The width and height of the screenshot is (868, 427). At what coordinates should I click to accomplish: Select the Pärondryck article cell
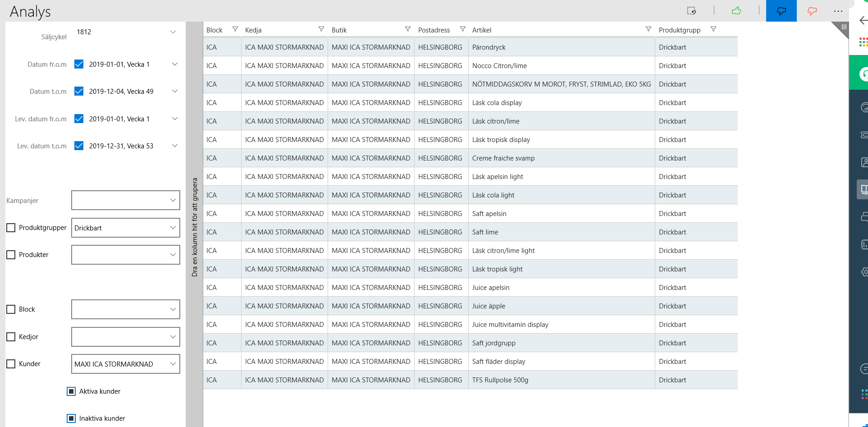tap(562, 47)
